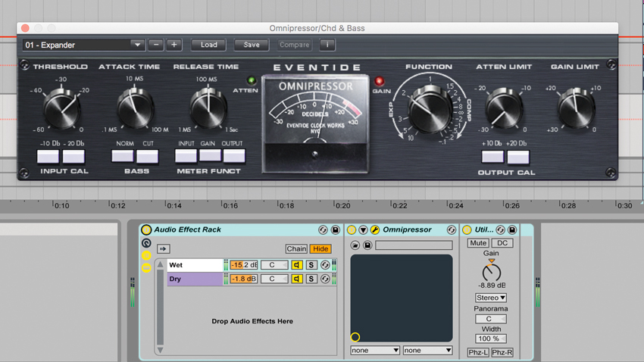Toggle the Audio Effect Rack activator
Image resolution: width=644 pixels, height=362 pixels.
pos(146,229)
